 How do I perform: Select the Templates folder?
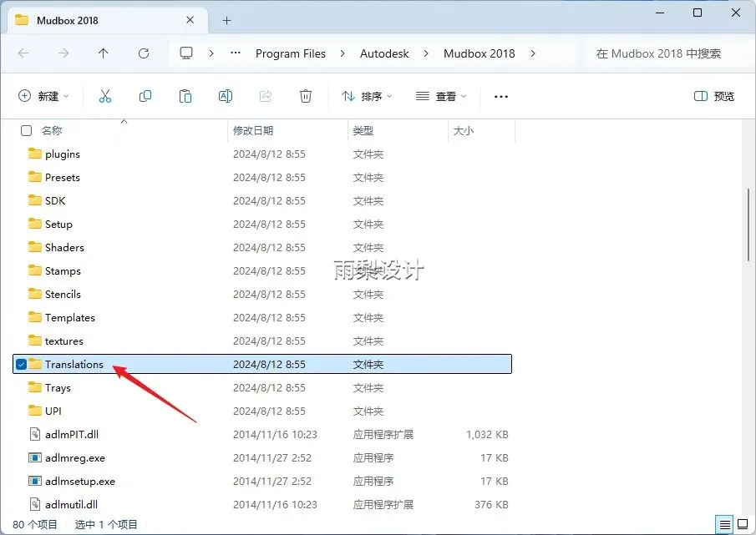coord(262,317)
